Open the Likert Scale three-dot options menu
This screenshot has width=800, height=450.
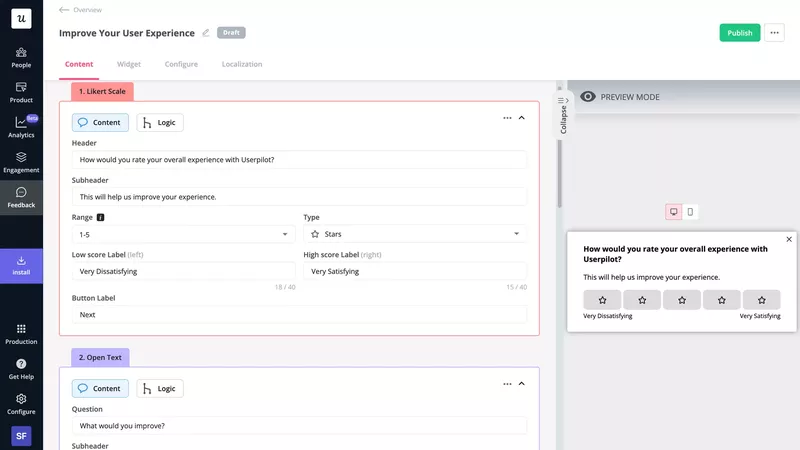[507, 118]
